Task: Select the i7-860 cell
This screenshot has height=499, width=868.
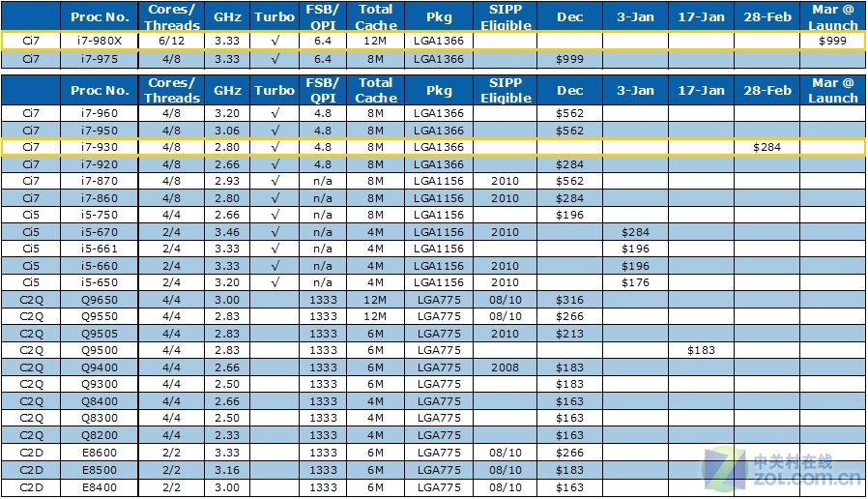Action: pos(100,198)
